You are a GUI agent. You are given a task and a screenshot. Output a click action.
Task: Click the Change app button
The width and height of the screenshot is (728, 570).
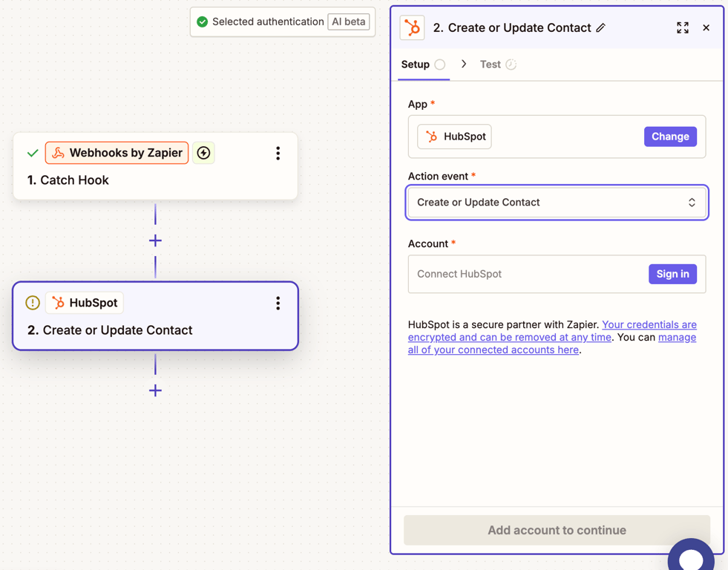tap(670, 137)
